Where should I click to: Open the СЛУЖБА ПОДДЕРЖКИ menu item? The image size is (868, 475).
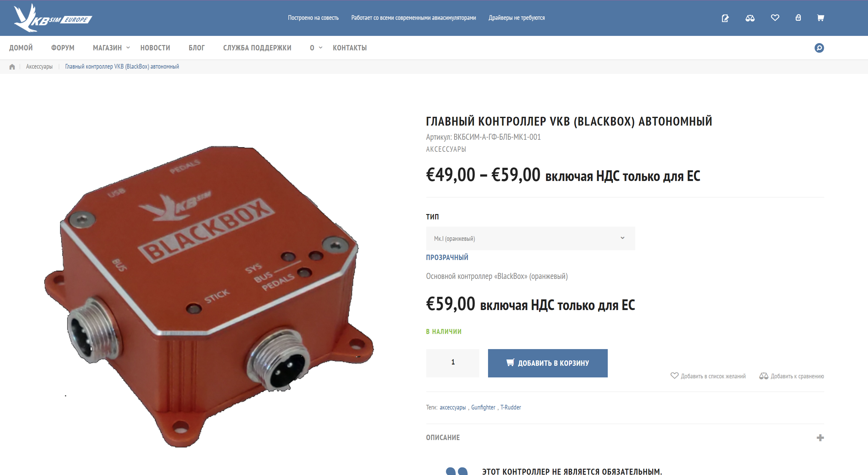click(257, 48)
